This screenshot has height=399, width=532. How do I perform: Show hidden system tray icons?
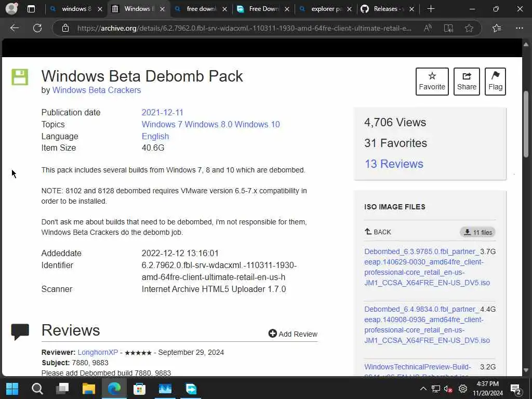tap(423, 389)
